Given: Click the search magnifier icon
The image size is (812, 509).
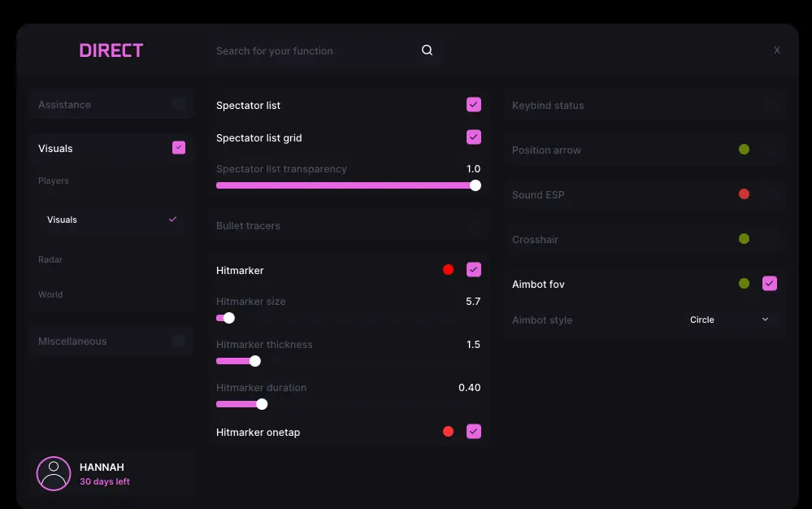Looking at the screenshot, I should (x=427, y=50).
